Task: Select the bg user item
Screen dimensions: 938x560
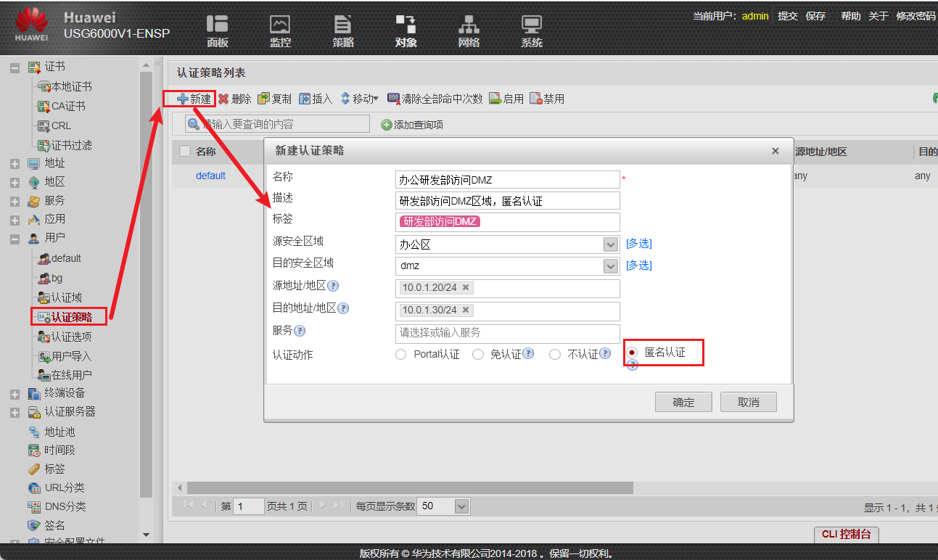Action: click(x=57, y=278)
